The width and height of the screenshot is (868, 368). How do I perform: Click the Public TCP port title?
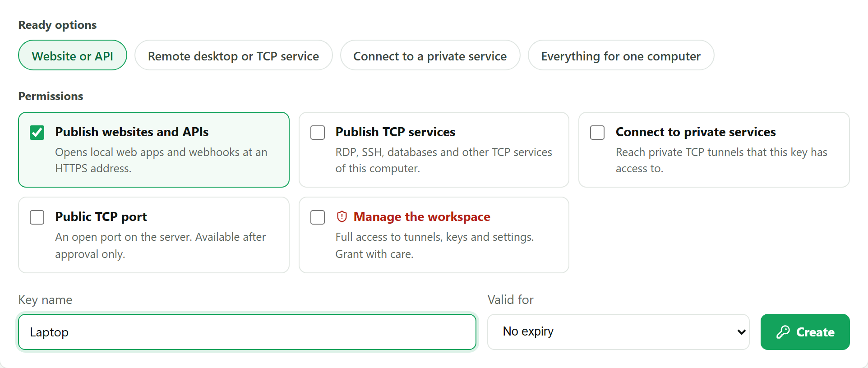tap(101, 217)
